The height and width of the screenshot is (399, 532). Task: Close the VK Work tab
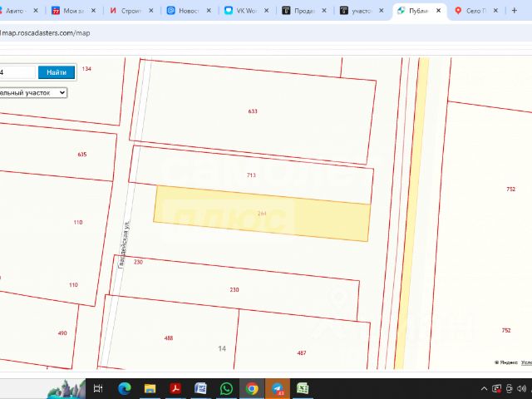[x=266, y=11]
